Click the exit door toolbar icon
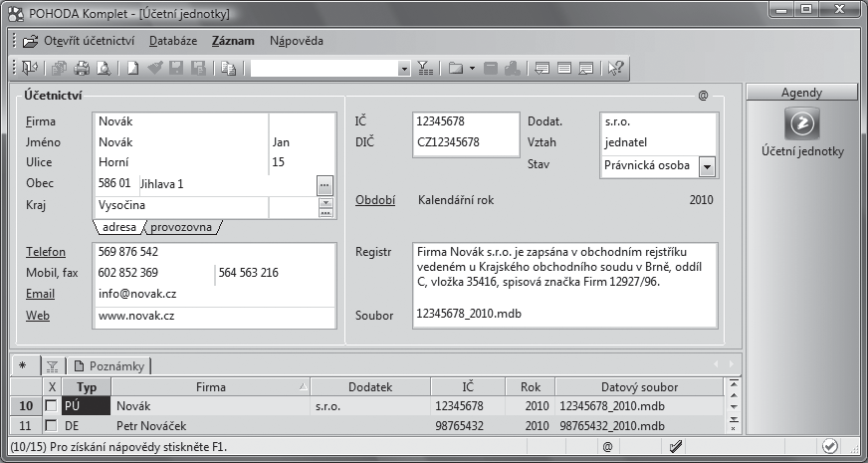The height and width of the screenshot is (463, 868). click(29, 68)
